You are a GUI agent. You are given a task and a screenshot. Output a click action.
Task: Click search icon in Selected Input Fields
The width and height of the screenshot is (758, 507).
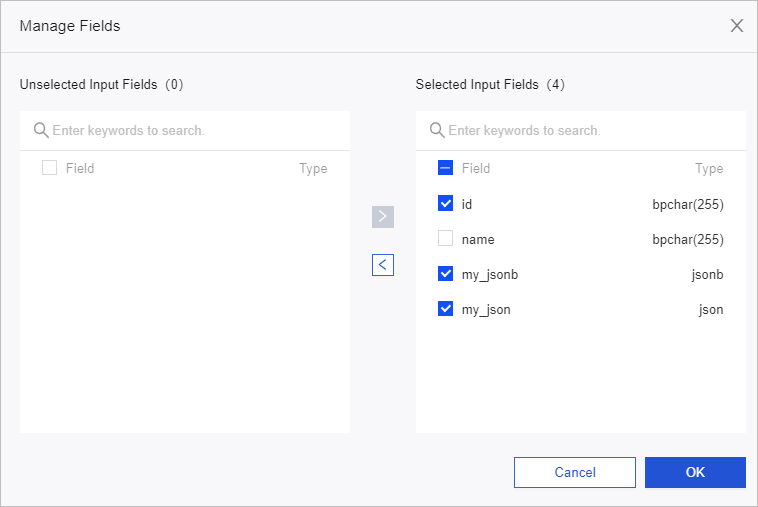pos(437,130)
